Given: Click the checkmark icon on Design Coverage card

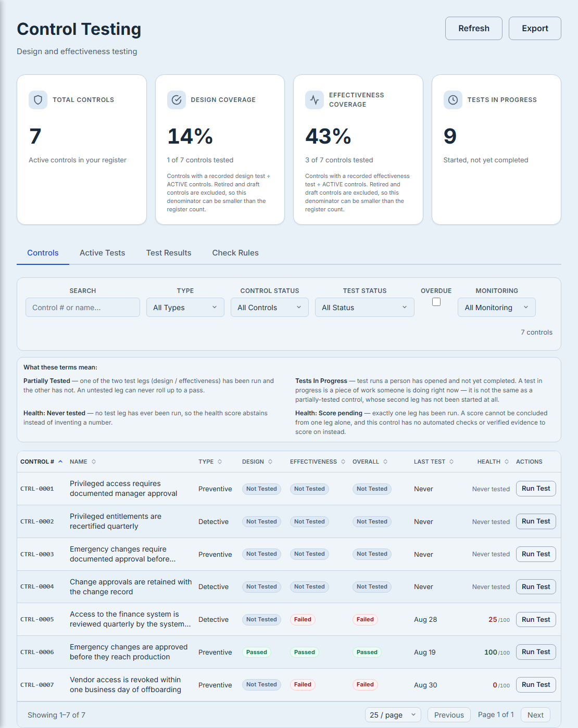Looking at the screenshot, I should tap(177, 100).
